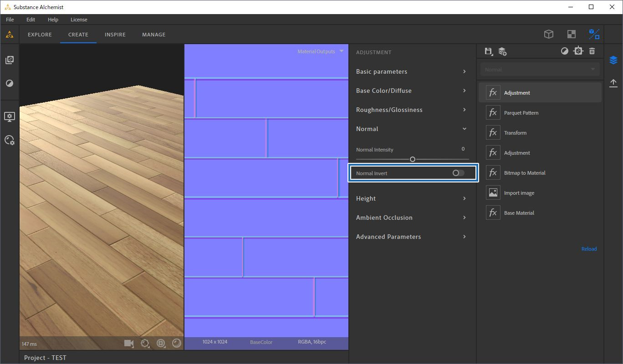Click the 147 ms render time text
Viewport: 623px width, 364px height.
pyautogui.click(x=29, y=344)
